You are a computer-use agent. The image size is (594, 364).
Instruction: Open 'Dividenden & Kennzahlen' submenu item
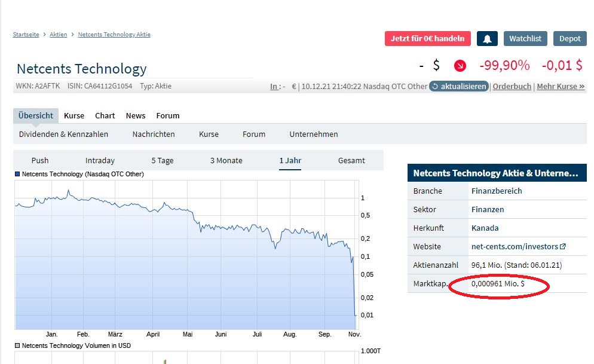63,134
